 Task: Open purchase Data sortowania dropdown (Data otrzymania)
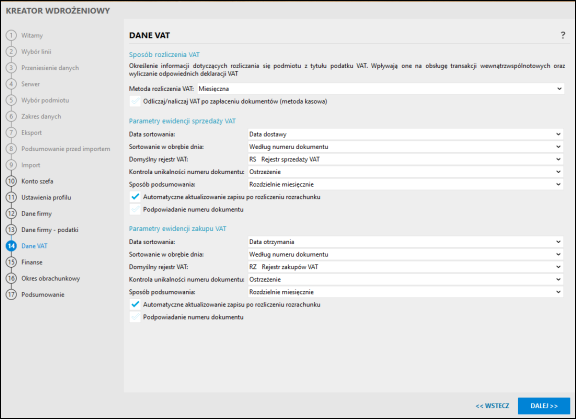405,242
